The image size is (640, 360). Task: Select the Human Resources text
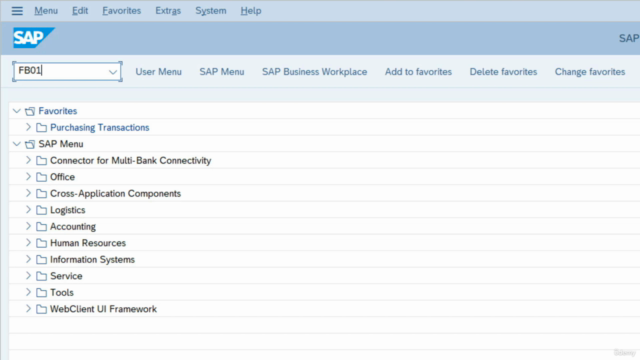(88, 243)
